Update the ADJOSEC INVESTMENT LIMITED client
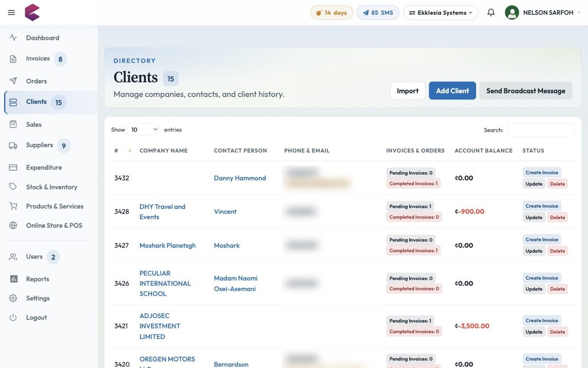This screenshot has height=368, width=588. [534, 332]
